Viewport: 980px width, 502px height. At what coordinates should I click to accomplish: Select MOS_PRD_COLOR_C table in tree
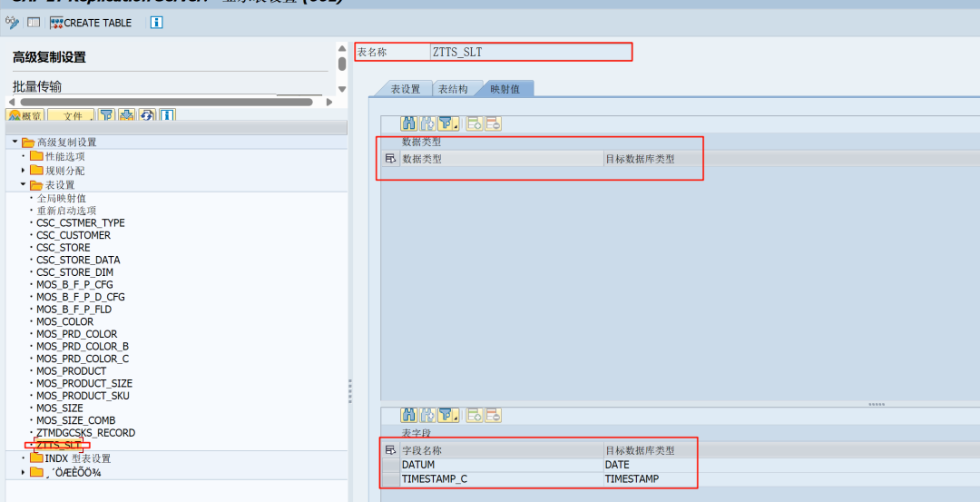[83, 359]
